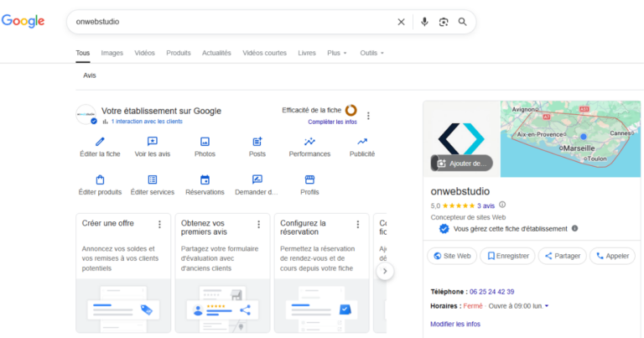Click phone number 06 25 24 42 39
The image size is (644, 338).
(x=491, y=292)
